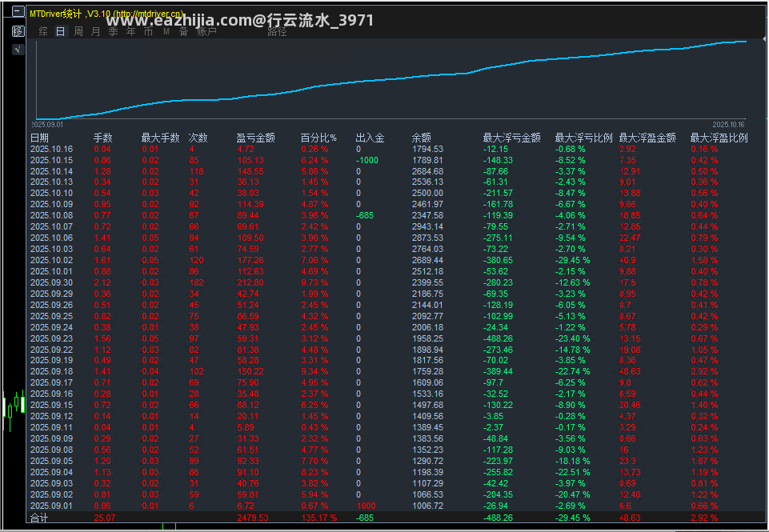Select the M tab
This screenshot has height=532, width=769.
click(x=166, y=31)
